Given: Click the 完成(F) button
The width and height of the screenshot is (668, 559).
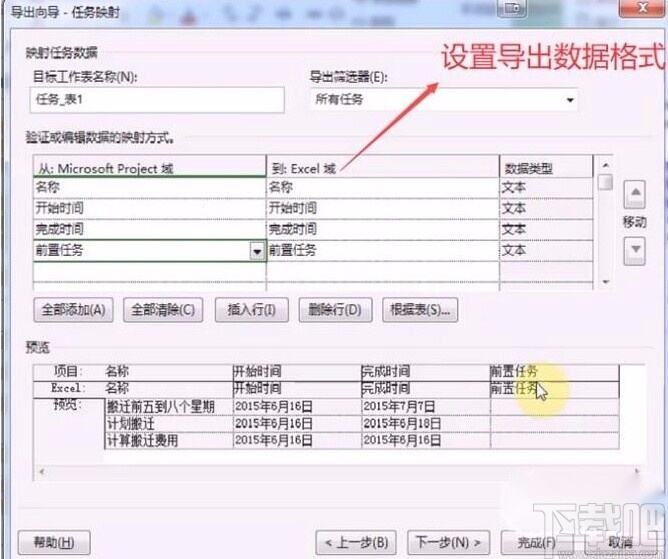Looking at the screenshot, I should (x=536, y=542).
